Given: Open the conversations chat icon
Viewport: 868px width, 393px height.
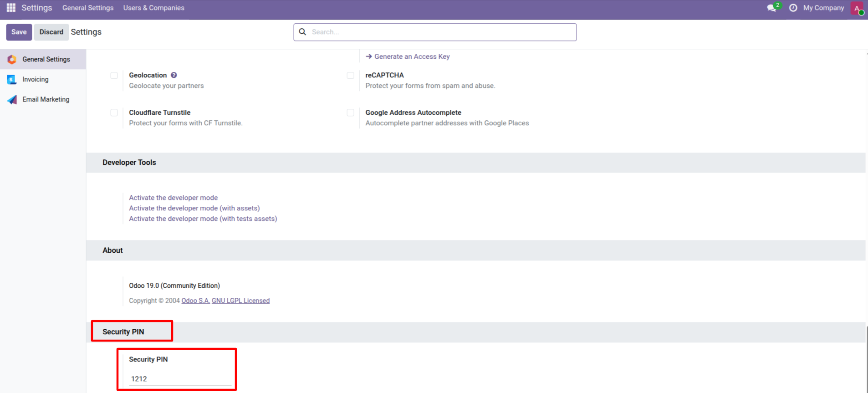Looking at the screenshot, I should [x=772, y=8].
